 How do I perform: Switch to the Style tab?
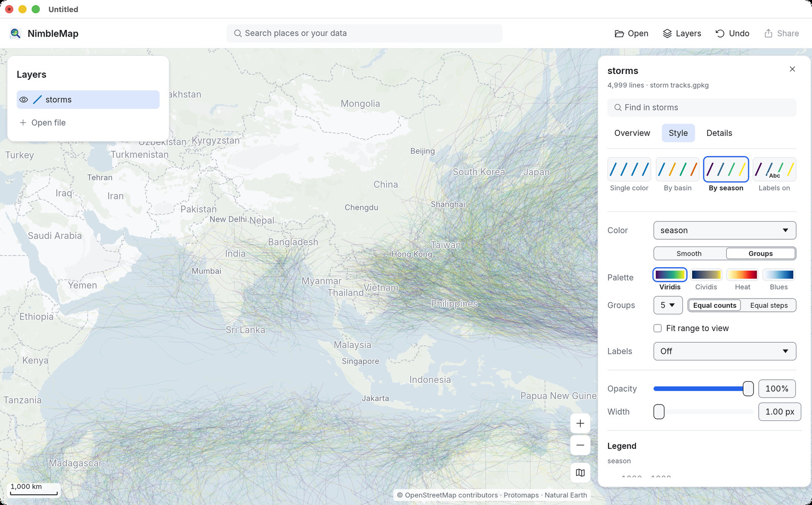[678, 133]
